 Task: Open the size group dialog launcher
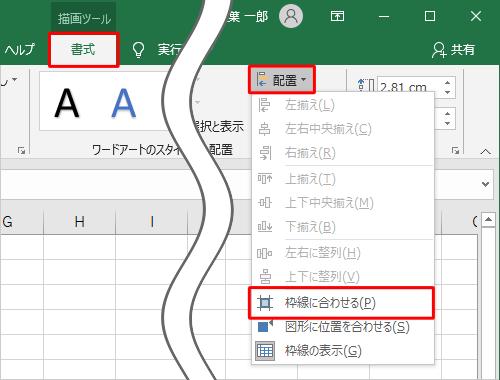pyautogui.click(x=455, y=151)
